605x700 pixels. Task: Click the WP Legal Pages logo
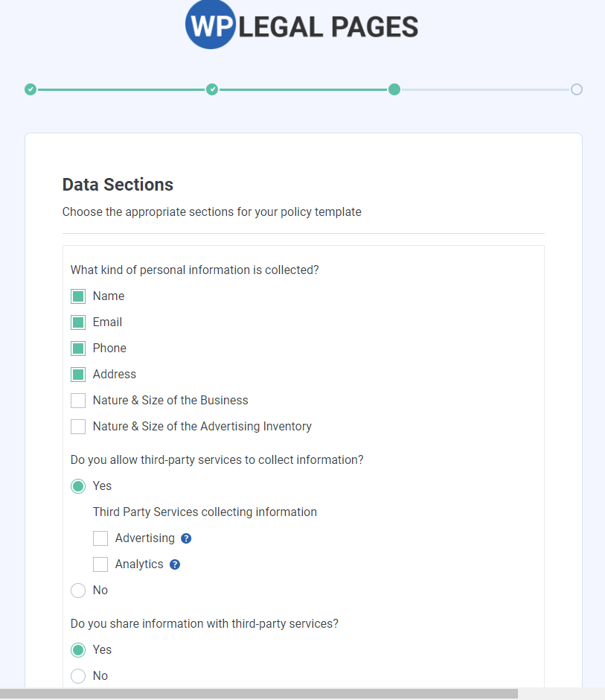(x=301, y=25)
